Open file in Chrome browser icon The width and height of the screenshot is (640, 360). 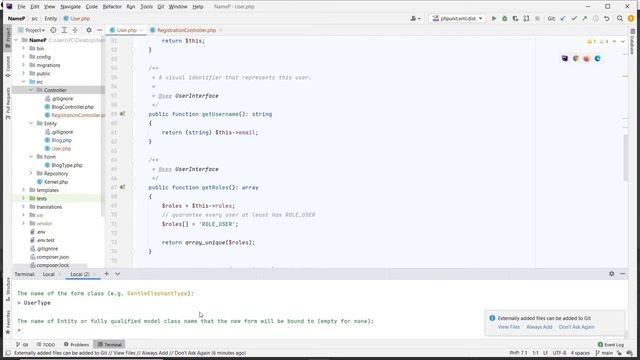576,58
